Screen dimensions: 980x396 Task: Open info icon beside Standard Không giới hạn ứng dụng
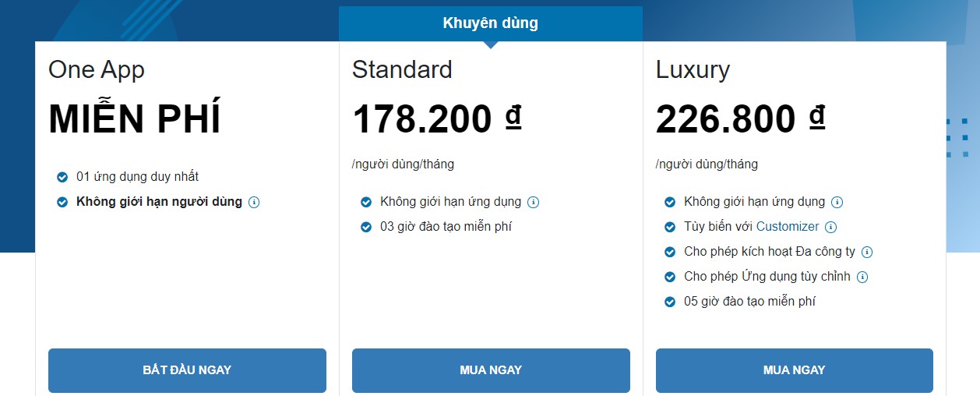533,202
